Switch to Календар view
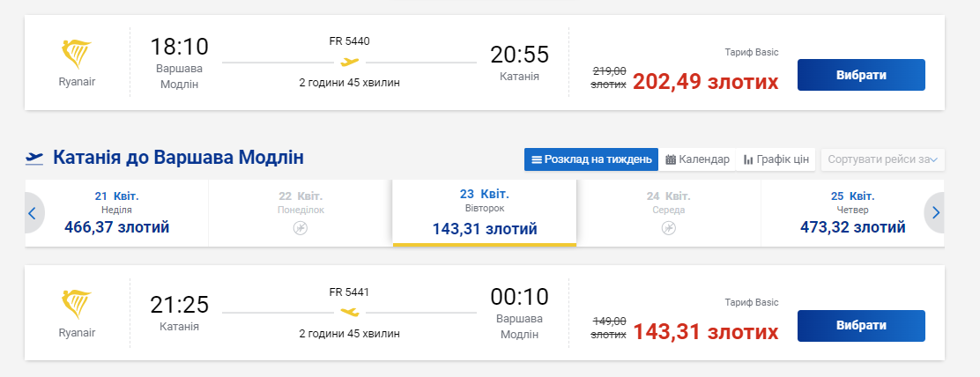The image size is (980, 377). pyautogui.click(x=697, y=159)
